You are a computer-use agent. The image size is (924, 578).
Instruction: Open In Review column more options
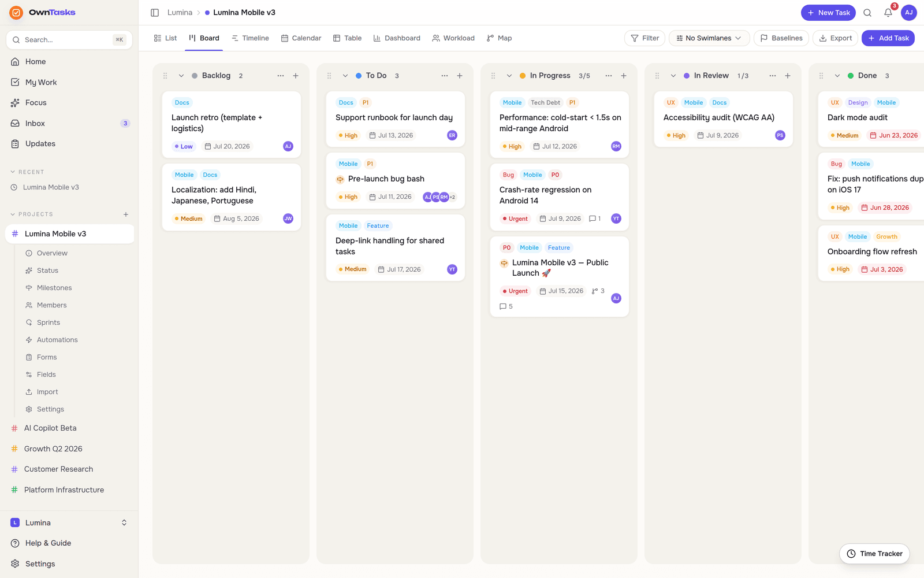click(x=773, y=76)
